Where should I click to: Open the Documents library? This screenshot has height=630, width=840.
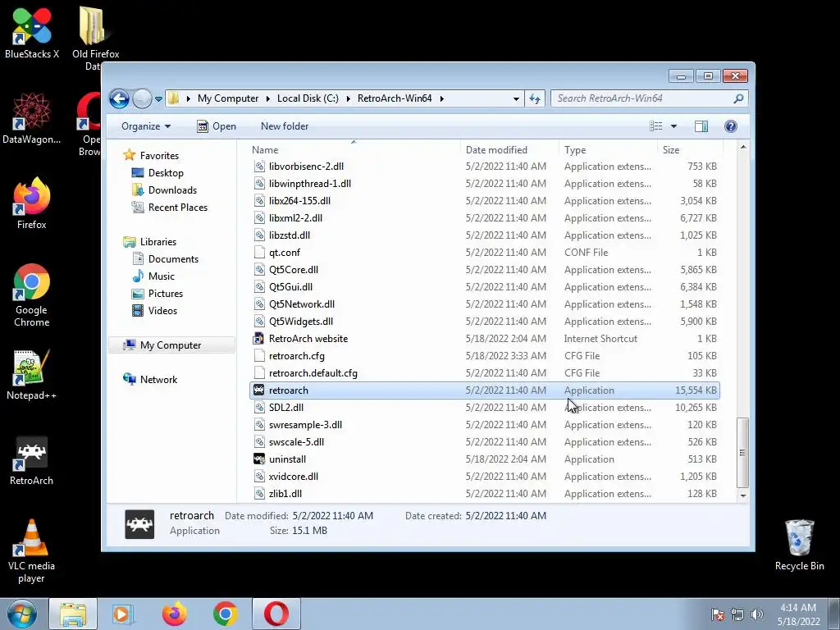[165, 258]
